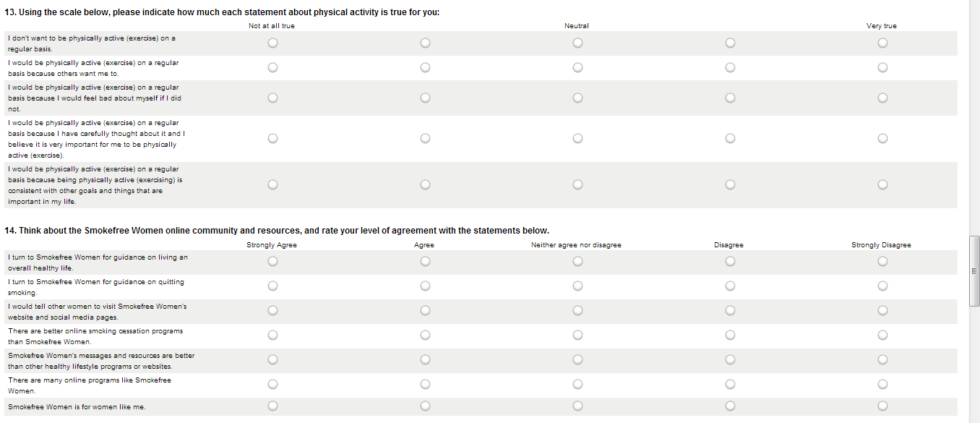Viewport: 980px width, 423px height.
Task: Choose 'Strongly Disagree' for messages and resources are better
Action: tap(882, 360)
